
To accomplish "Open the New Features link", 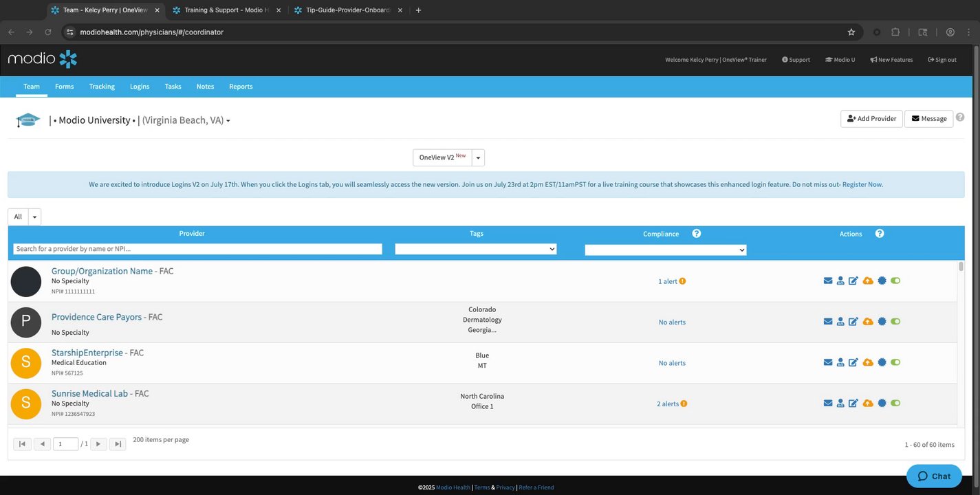I will 891,60.
